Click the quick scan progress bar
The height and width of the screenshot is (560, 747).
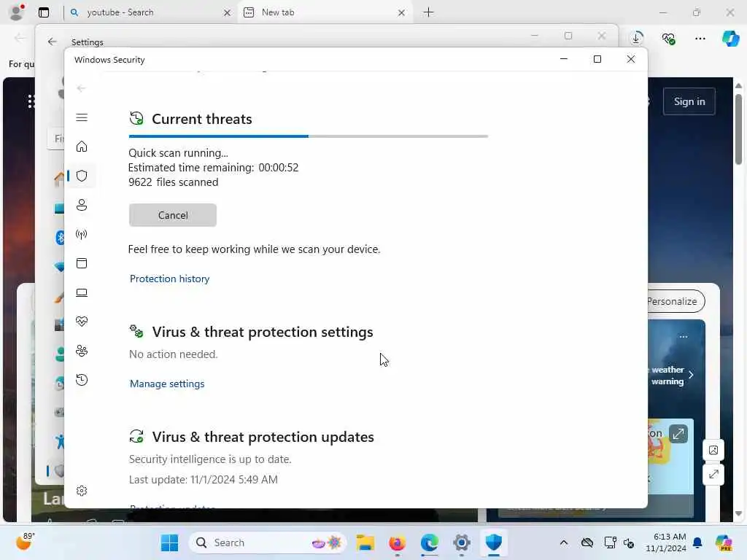click(309, 136)
